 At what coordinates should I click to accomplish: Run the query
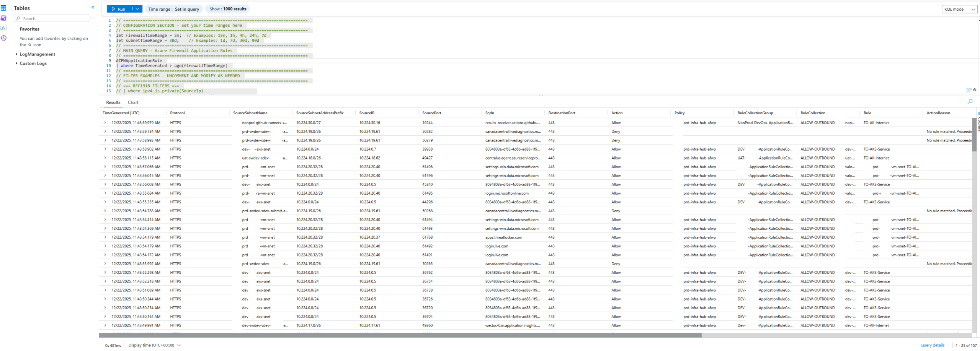[x=119, y=9]
